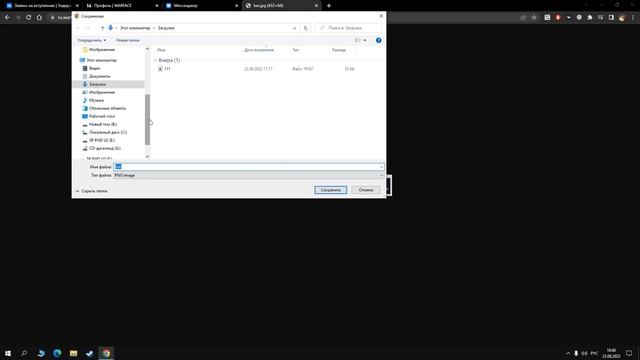
Task: Open the Chrome profile avatar
Action: (x=622, y=18)
